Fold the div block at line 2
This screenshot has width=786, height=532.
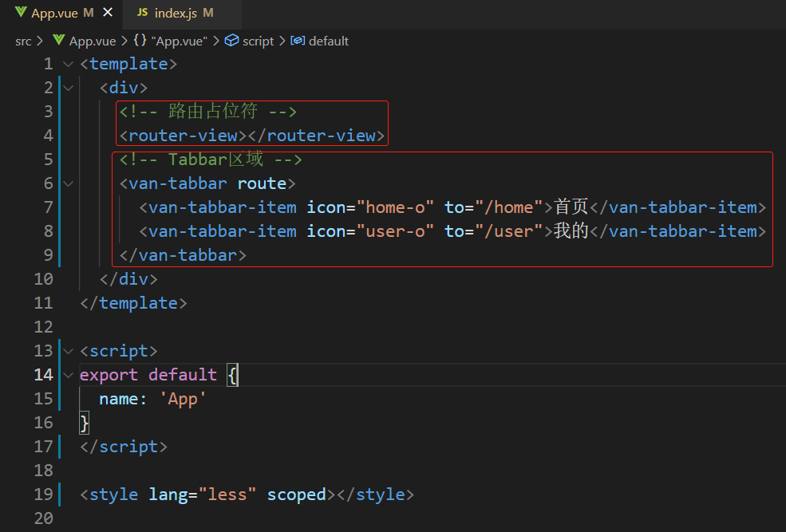tap(69, 88)
